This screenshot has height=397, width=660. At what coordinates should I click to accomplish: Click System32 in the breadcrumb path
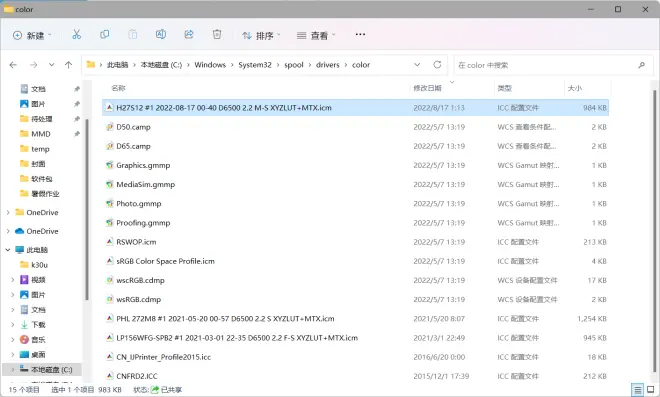pos(255,65)
